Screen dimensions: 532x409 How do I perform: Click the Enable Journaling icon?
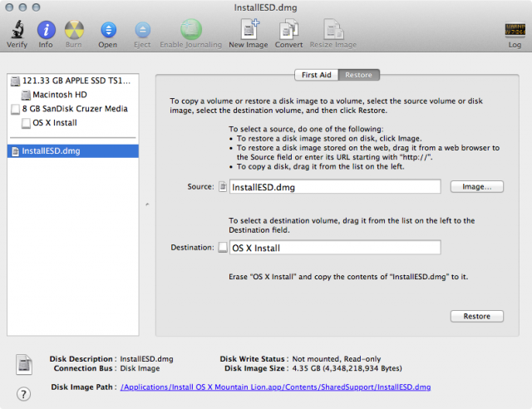coord(190,29)
